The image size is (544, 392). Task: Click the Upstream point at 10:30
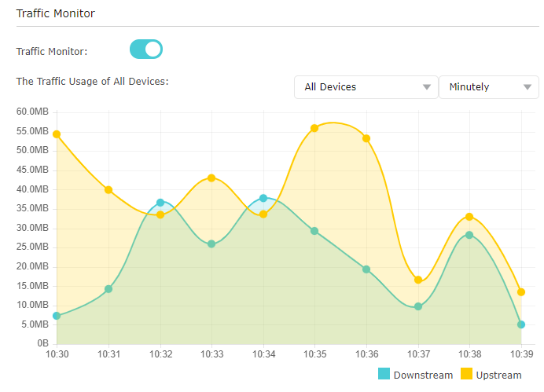click(x=57, y=134)
